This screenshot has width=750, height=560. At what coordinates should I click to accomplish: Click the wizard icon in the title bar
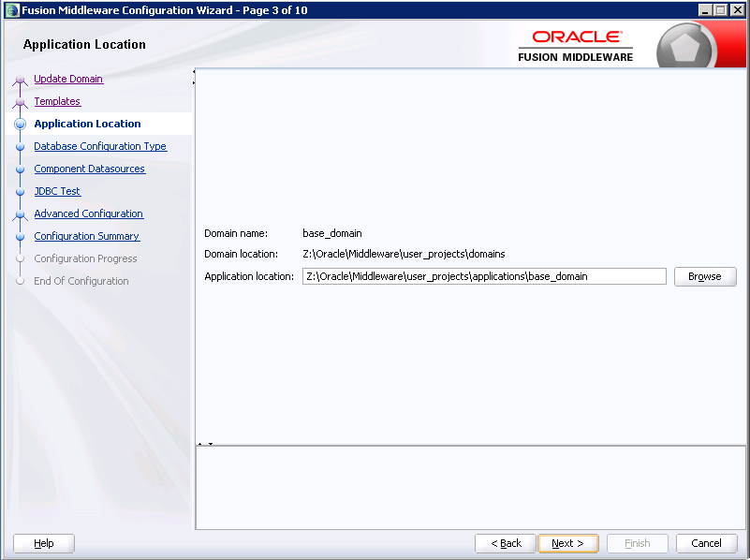(x=12, y=10)
